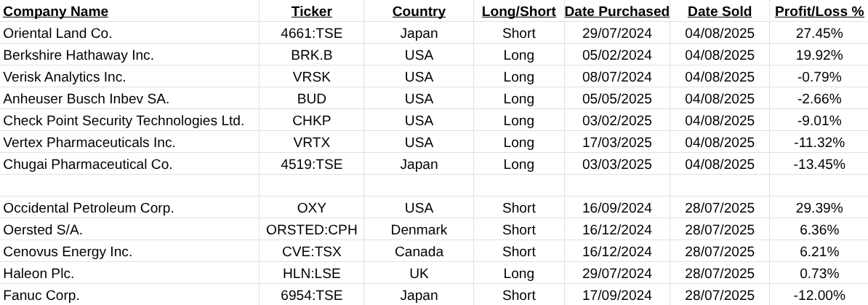
Task: Select the Verisk Analytics Inc. cell
Action: coord(65,77)
